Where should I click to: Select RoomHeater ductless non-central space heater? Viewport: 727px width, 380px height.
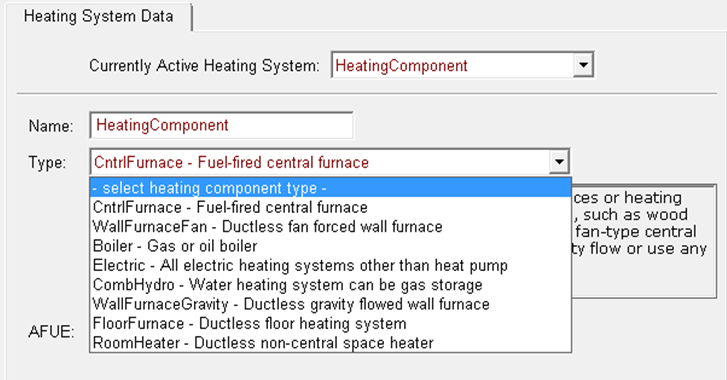pos(330,343)
